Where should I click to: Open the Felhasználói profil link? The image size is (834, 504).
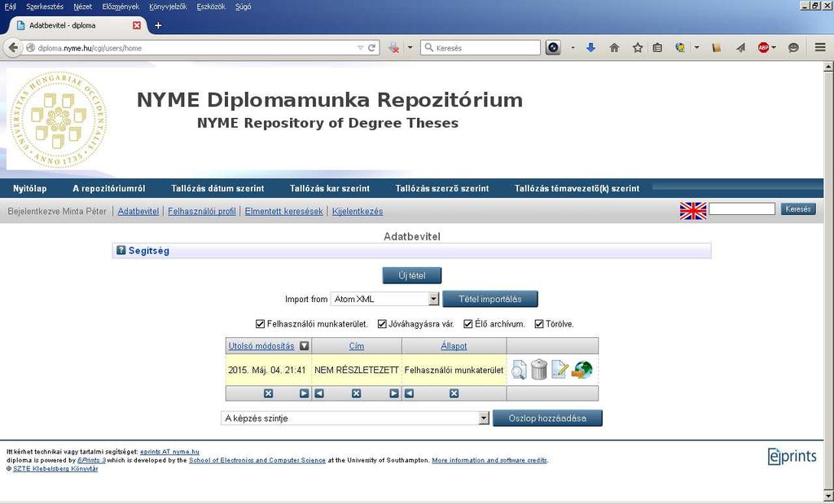[202, 211]
